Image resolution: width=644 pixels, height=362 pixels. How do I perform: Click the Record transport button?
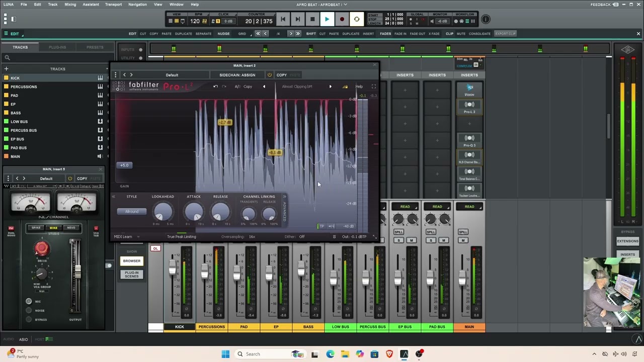point(342,20)
